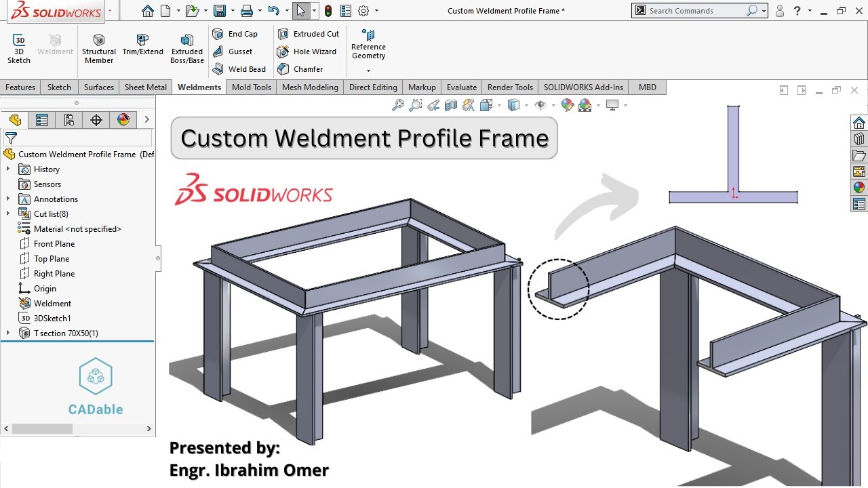868x488 pixels.
Task: Open the Save dropdown arrow
Action: tap(231, 11)
